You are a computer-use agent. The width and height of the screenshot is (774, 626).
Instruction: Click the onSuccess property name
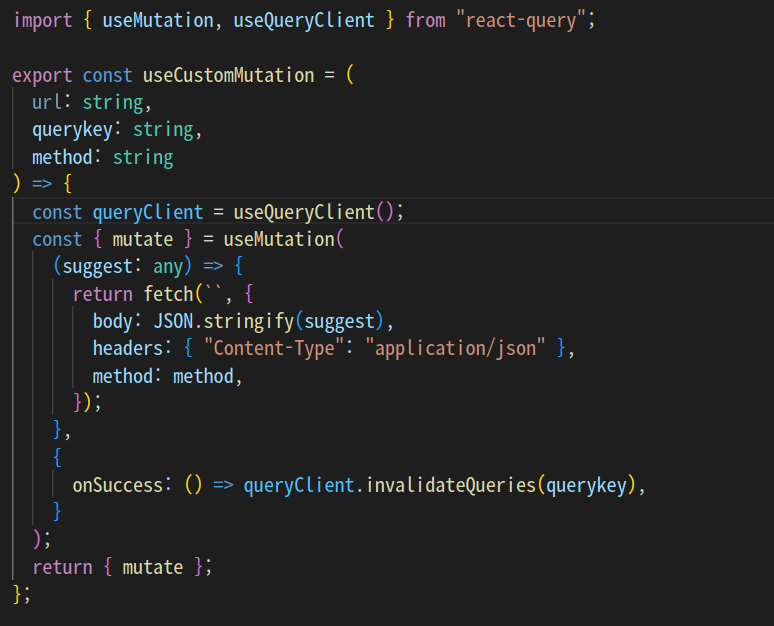pos(117,485)
